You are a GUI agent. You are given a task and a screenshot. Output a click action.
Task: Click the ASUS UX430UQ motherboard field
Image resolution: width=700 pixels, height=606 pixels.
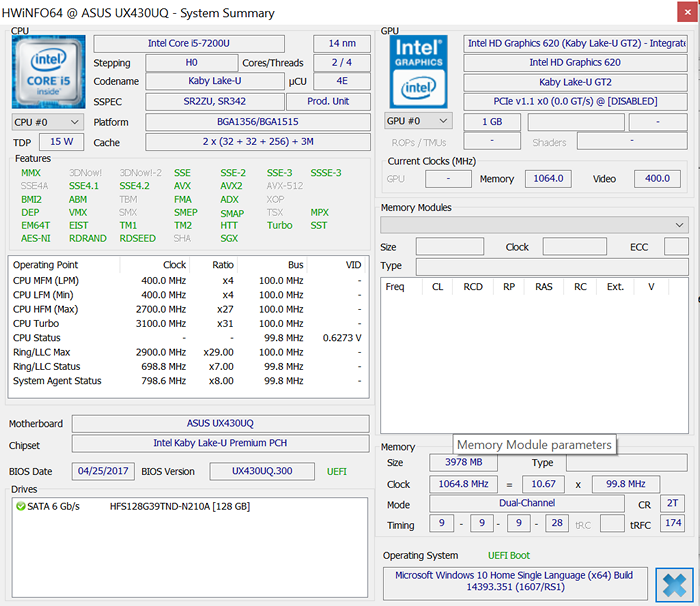[221, 423]
